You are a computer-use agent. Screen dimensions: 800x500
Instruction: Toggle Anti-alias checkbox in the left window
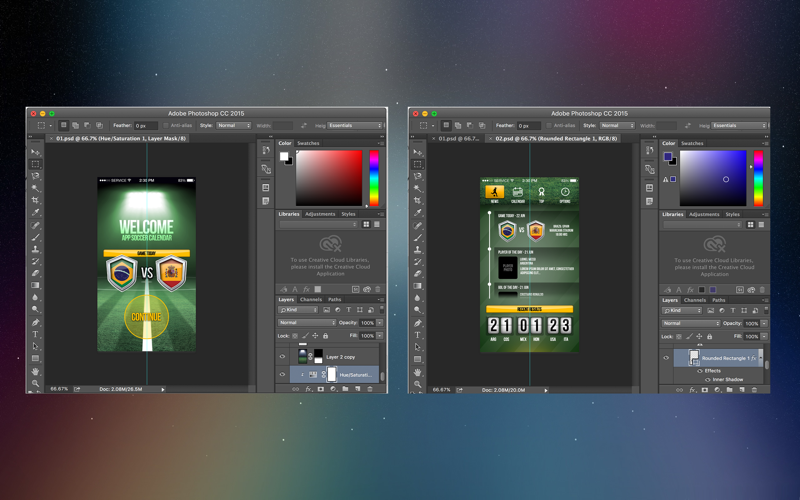pos(166,126)
